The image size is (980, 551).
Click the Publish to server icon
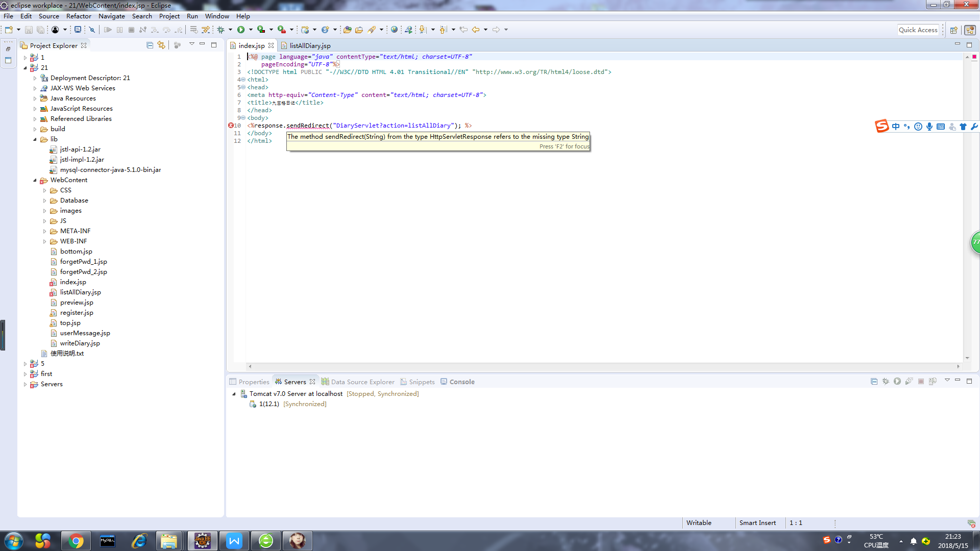point(933,381)
